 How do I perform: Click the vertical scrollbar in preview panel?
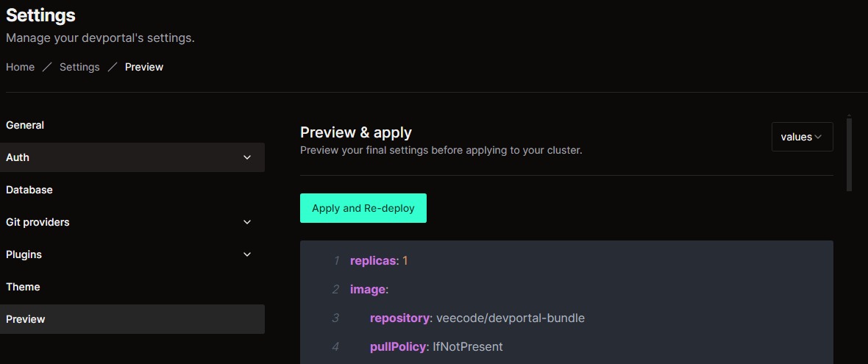[x=849, y=153]
